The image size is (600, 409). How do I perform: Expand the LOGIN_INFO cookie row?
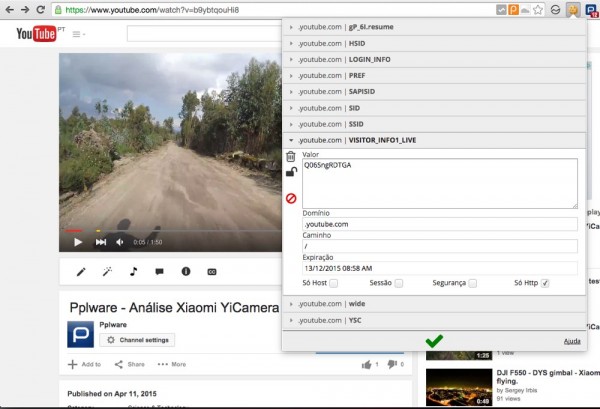click(434, 60)
